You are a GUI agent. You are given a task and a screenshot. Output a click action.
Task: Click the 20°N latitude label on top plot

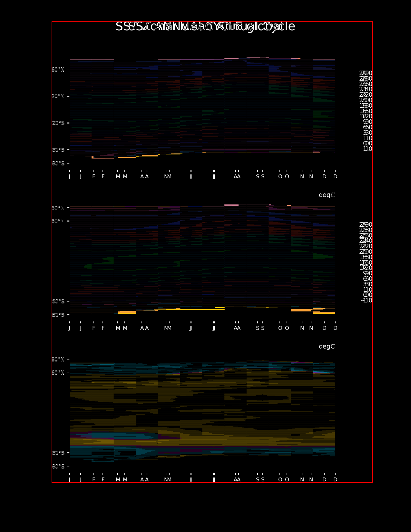(x=58, y=96)
